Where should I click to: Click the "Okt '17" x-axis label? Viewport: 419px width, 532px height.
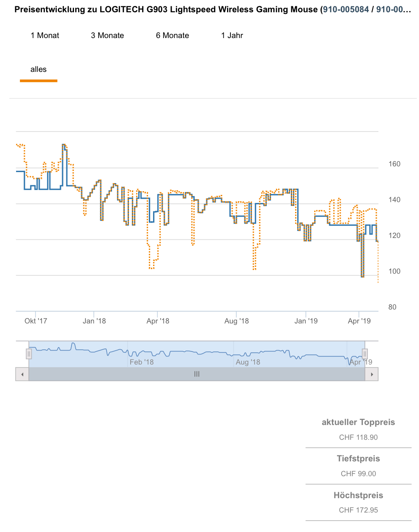[x=36, y=321]
